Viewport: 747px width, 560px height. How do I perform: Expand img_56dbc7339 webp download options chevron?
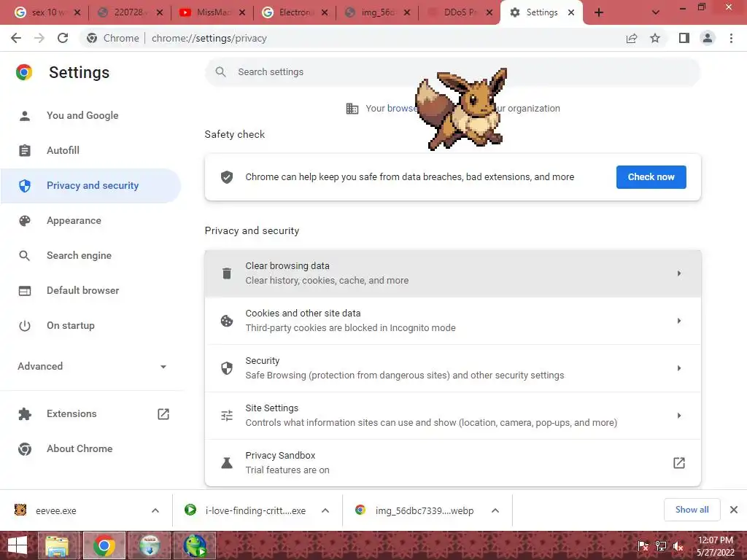(495, 510)
